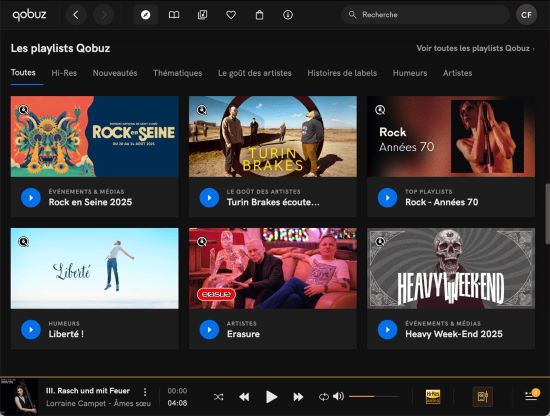
Task: Go back with the left arrow
Action: (76, 15)
